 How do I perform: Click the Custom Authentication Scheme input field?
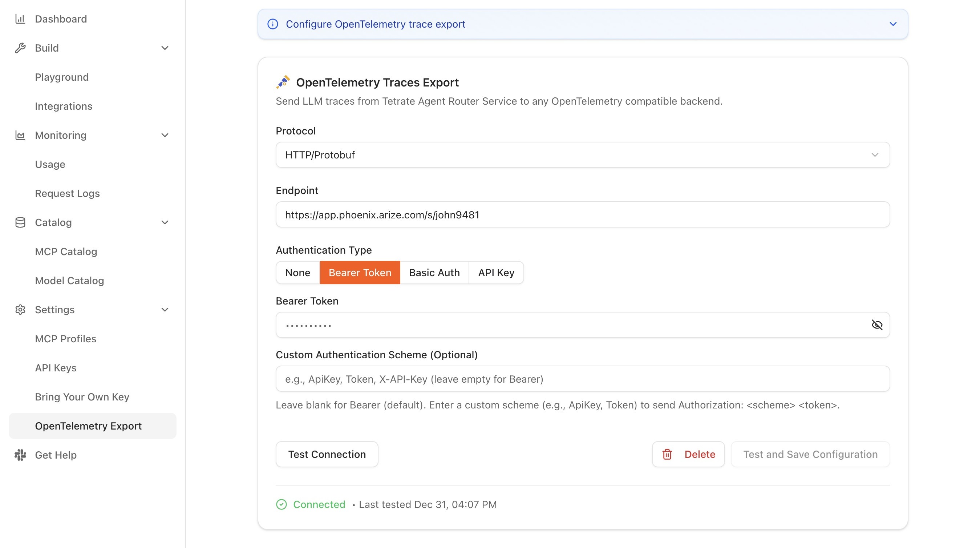(x=583, y=379)
